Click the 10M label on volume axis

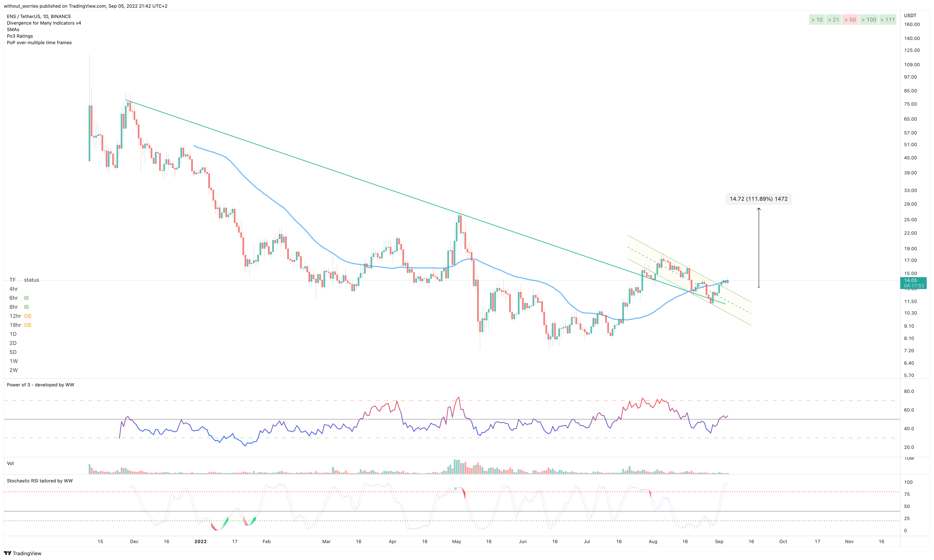909,459
